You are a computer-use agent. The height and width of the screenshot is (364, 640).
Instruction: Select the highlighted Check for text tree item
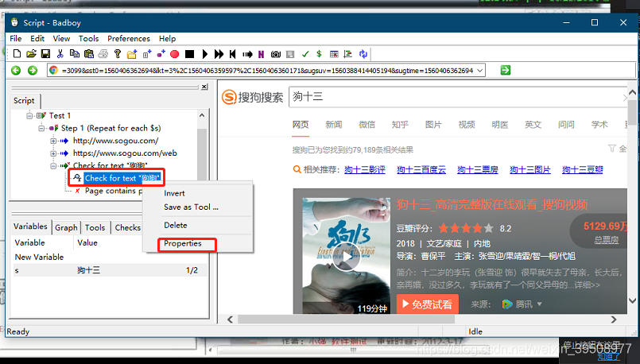click(122, 178)
